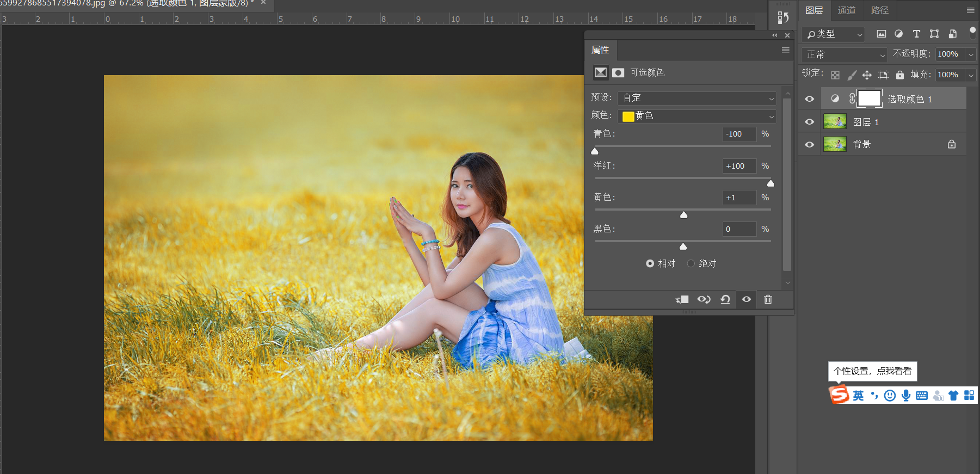Viewport: 980px width, 474px height.
Task: Click the 洋红 slider handle
Action: point(771,183)
